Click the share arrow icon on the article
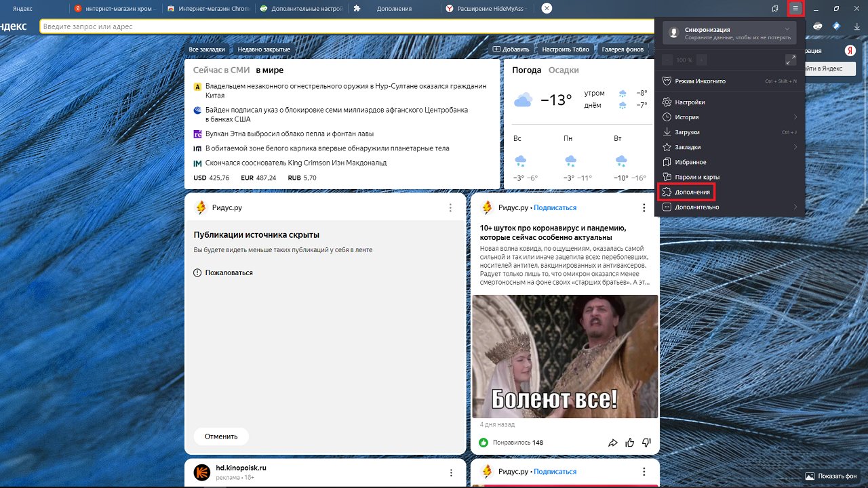Viewport: 868px width, 488px height. [x=612, y=443]
